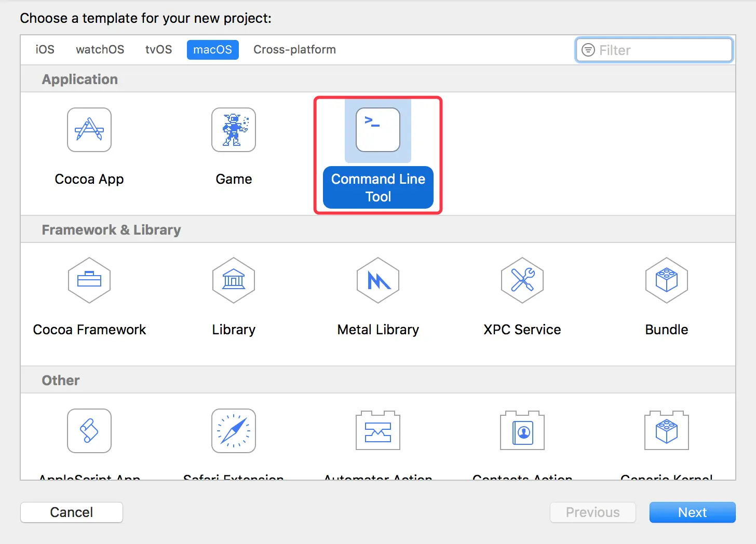
Task: Open the tvOS tab
Action: coord(158,49)
